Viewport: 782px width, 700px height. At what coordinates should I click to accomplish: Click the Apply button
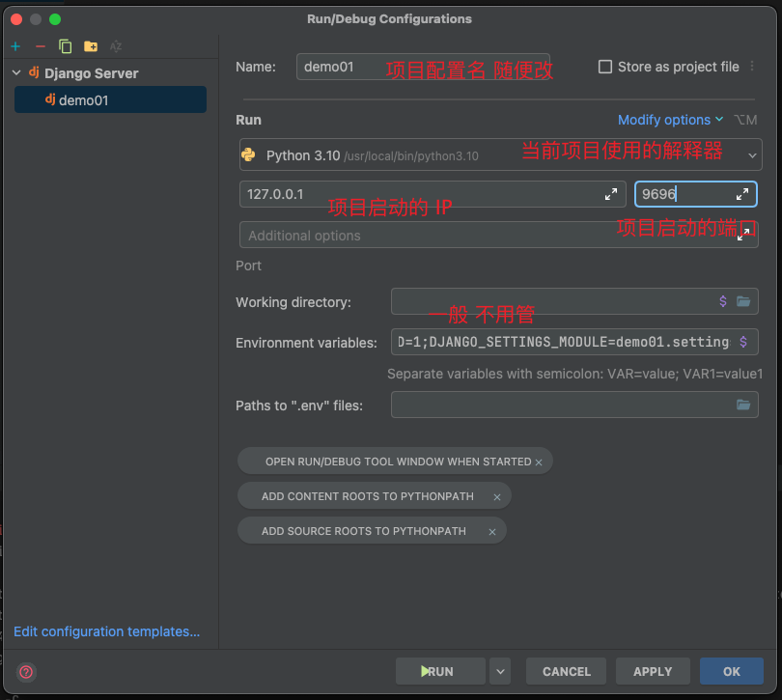click(653, 671)
